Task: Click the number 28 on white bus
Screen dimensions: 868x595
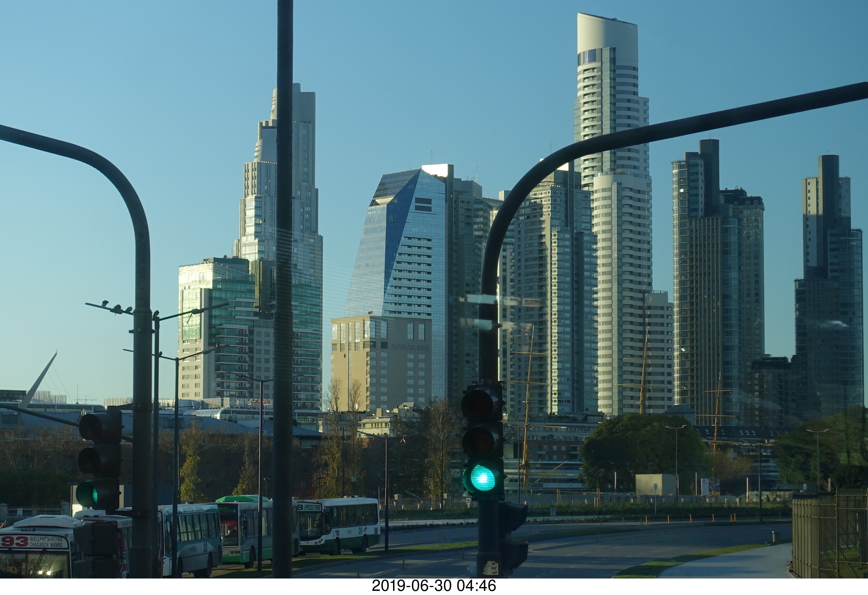Action: click(361, 530)
